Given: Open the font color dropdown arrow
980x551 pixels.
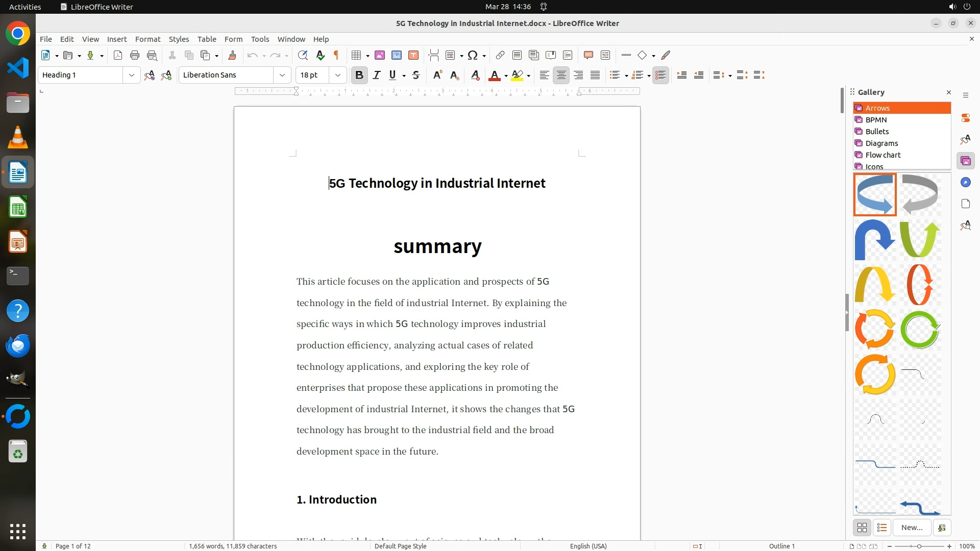Looking at the screenshot, I should click(x=506, y=76).
